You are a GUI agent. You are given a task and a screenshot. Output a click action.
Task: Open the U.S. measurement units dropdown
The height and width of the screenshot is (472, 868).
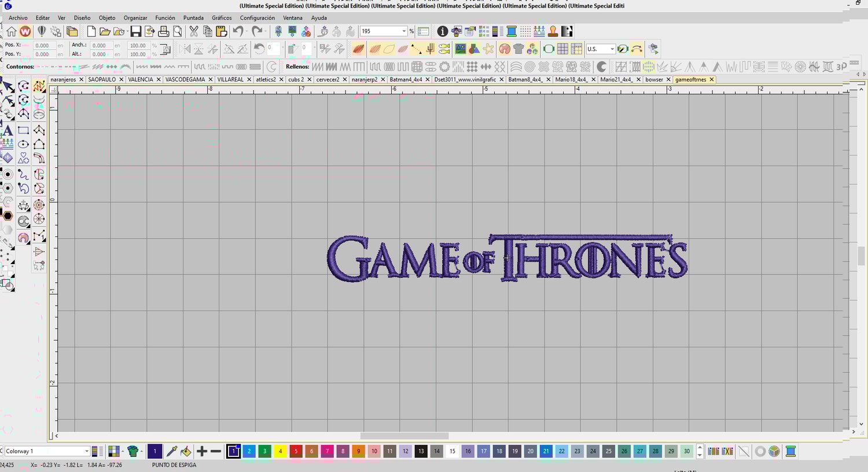click(612, 49)
